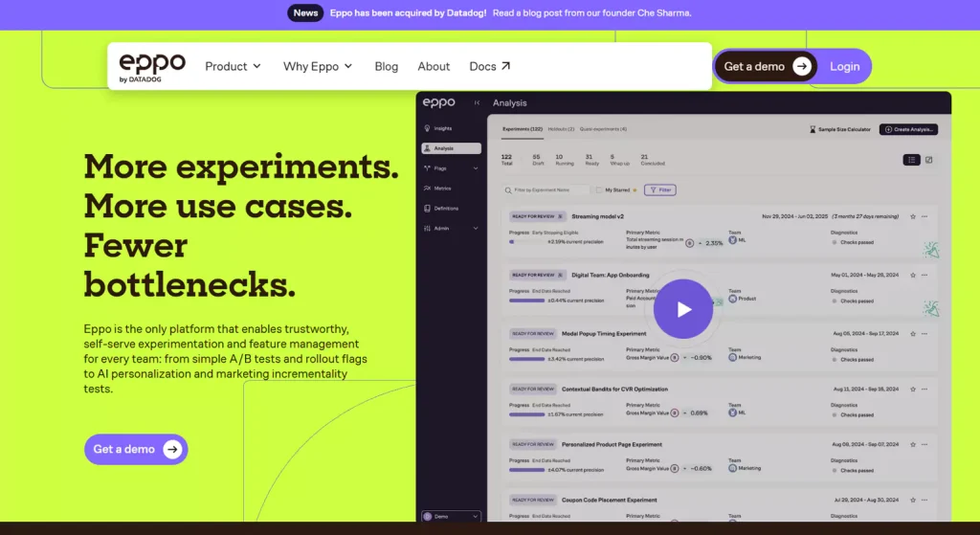The height and width of the screenshot is (535, 980).
Task: Click the Metrics icon in the sidebar
Action: click(428, 189)
